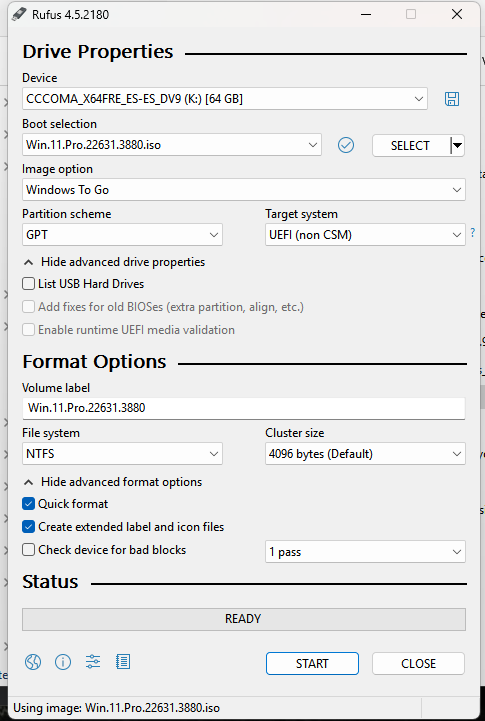The image size is (485, 721).
Task: Collapse Hide advanced drive properties
Action: tap(114, 262)
